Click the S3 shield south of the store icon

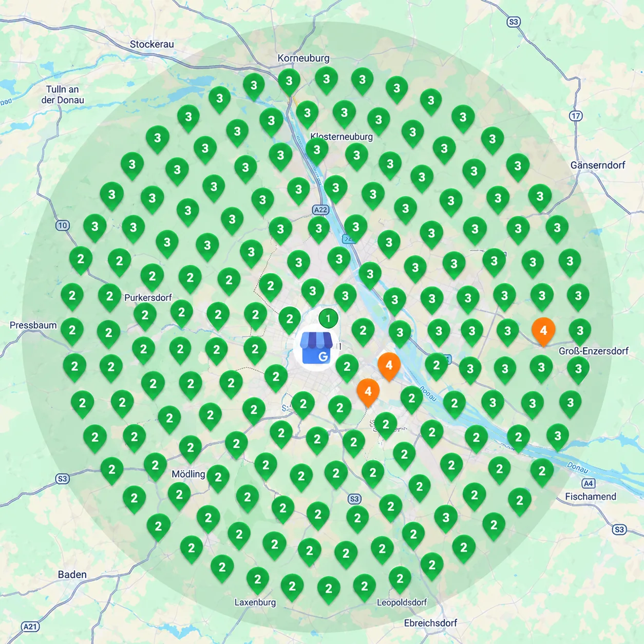[354, 499]
